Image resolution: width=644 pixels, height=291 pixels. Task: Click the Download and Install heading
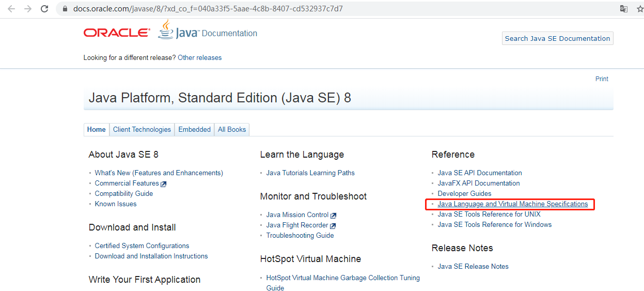[x=132, y=227]
